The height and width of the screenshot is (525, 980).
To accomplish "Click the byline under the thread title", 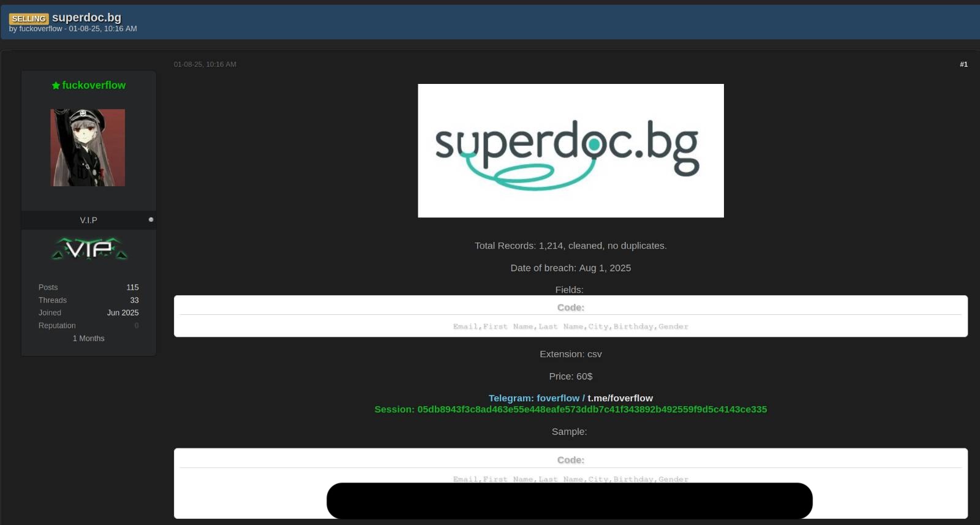I will click(73, 29).
